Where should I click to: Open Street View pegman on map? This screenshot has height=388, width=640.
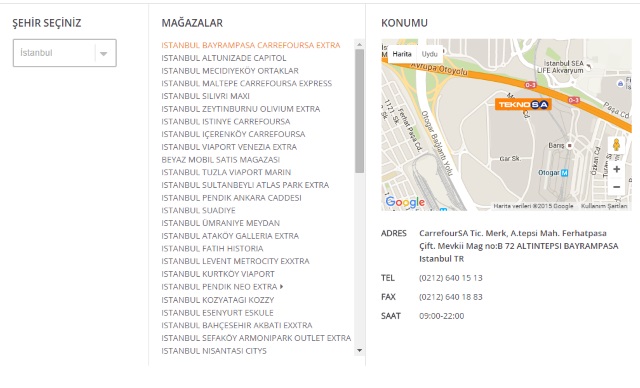(616, 145)
